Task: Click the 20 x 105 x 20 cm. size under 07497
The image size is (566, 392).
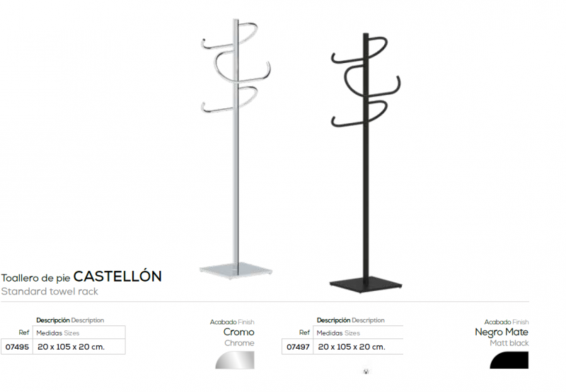Action: pos(352,347)
